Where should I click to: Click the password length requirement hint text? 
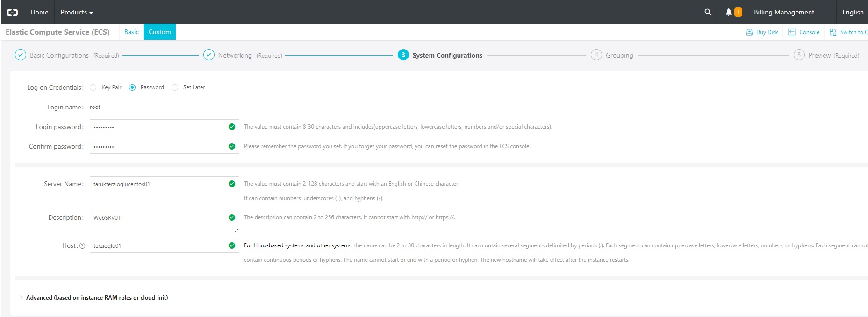[398, 127]
